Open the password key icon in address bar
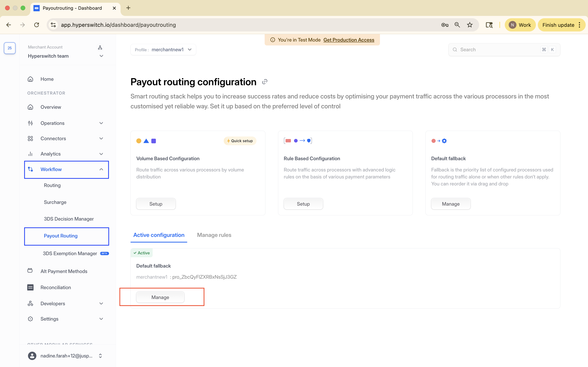This screenshot has width=588, height=367. pos(445,25)
